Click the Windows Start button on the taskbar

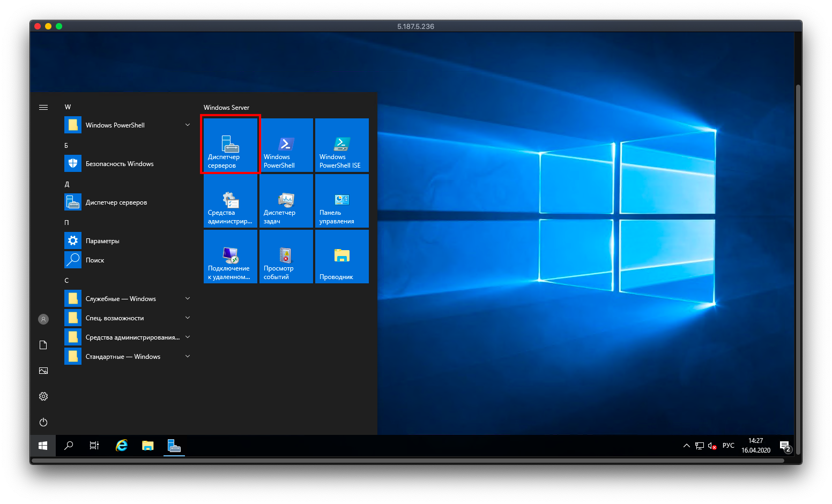point(43,446)
